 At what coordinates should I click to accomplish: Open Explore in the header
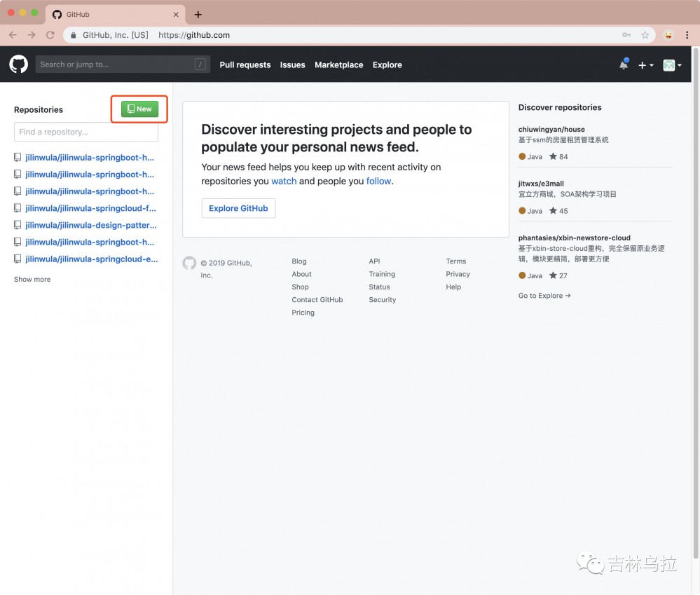pyautogui.click(x=387, y=64)
